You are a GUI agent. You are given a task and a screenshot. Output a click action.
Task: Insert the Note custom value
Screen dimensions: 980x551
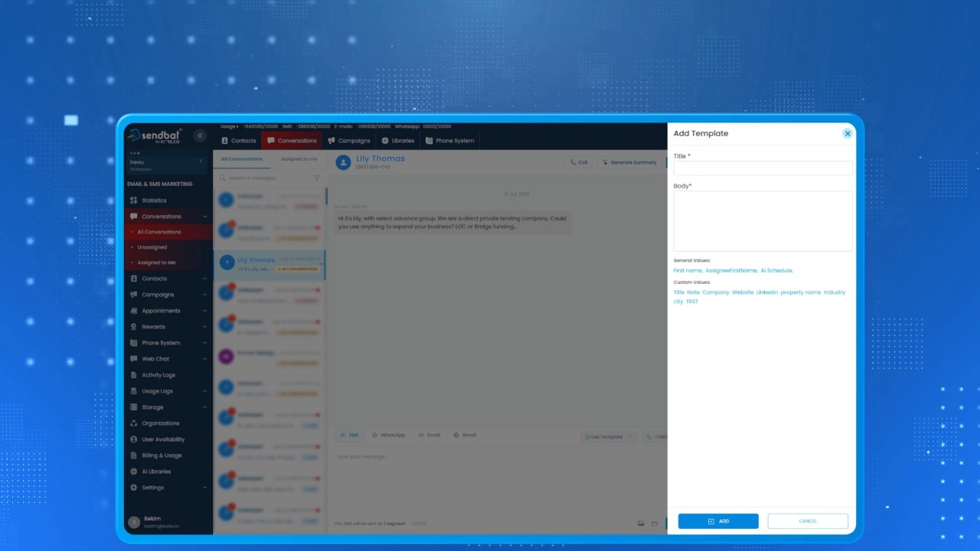click(693, 292)
